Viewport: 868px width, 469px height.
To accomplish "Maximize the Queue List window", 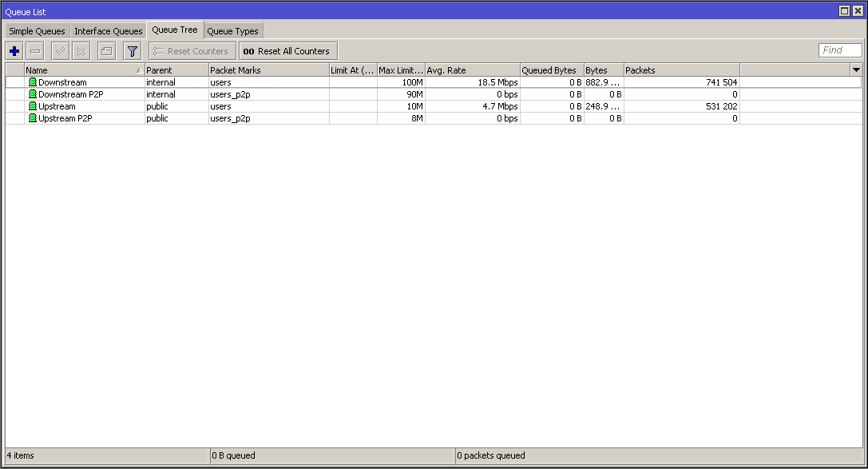I will tap(844, 11).
